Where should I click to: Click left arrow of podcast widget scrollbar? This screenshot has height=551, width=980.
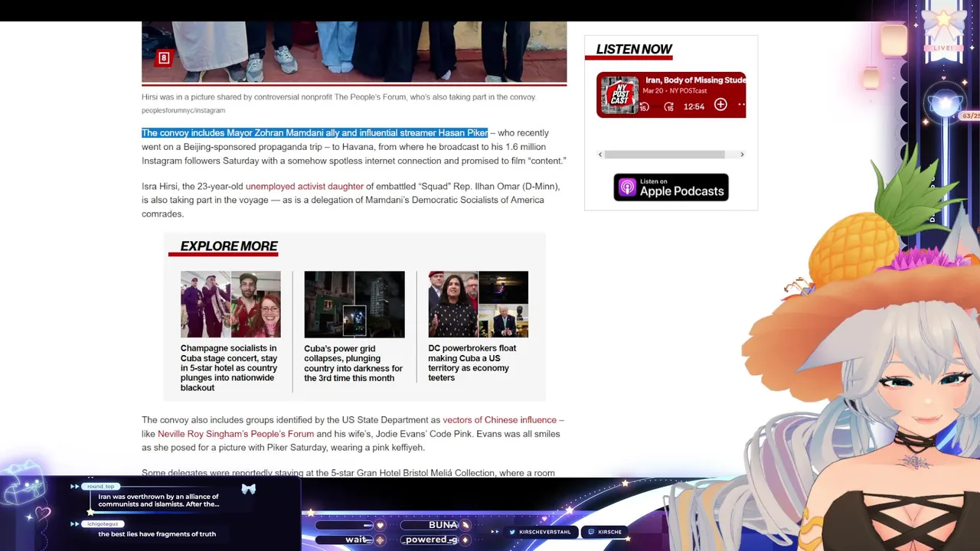600,155
